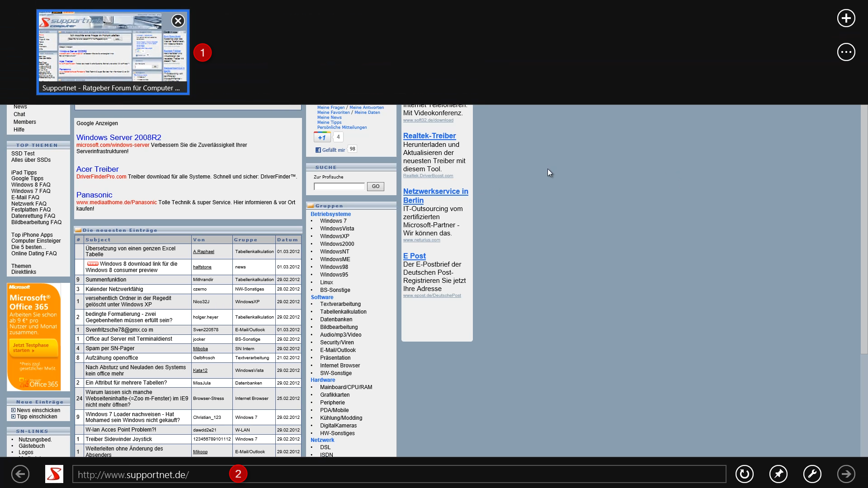The image size is (868, 488).
Task: Open the tab tools ellipsis menu
Action: coord(846,52)
